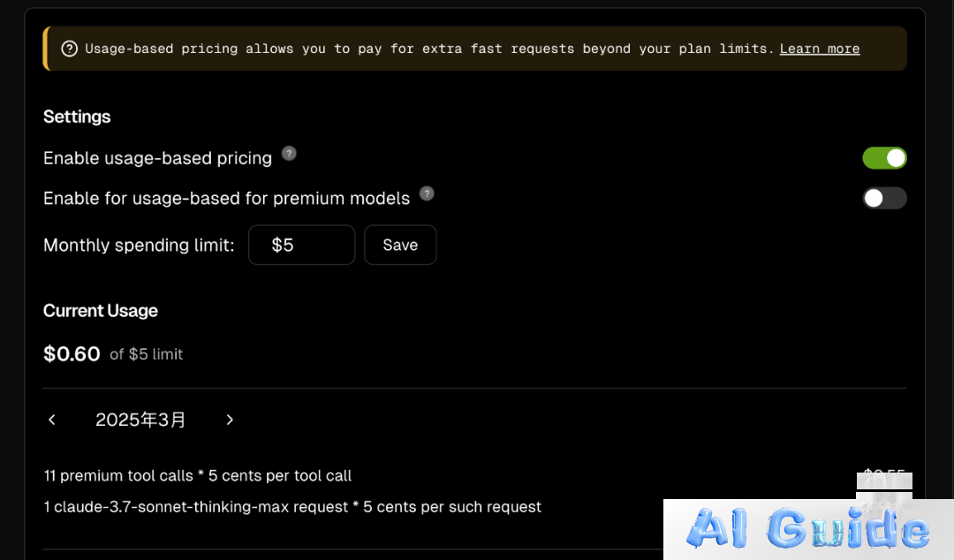Go to the previous month with left chevron

(52, 420)
